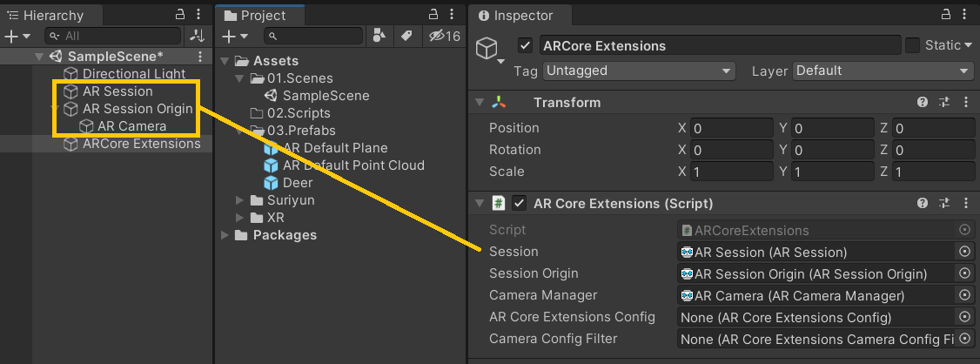Focus the Hierarchy search field

(114, 37)
